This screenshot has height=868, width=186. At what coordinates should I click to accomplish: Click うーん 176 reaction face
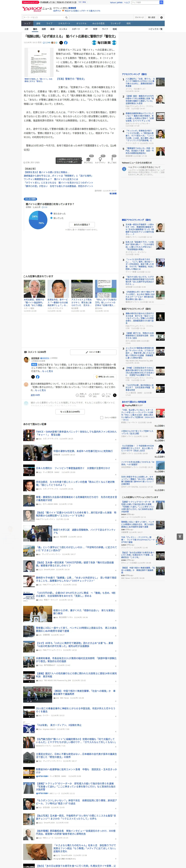coord(106,395)
